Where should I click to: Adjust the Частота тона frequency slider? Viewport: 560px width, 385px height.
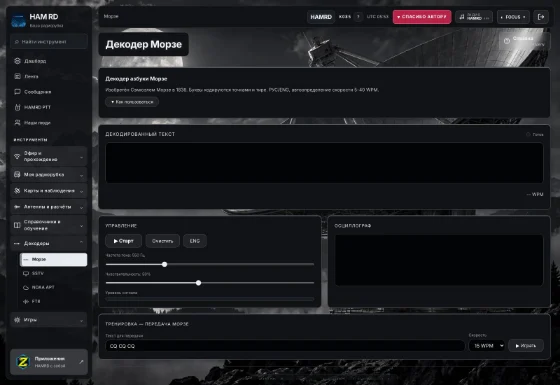210,264
